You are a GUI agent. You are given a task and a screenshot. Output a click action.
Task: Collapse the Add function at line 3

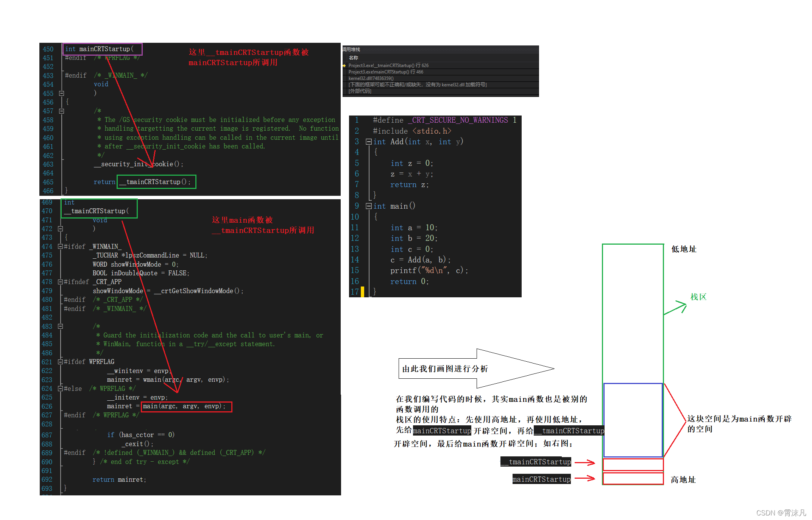368,142
